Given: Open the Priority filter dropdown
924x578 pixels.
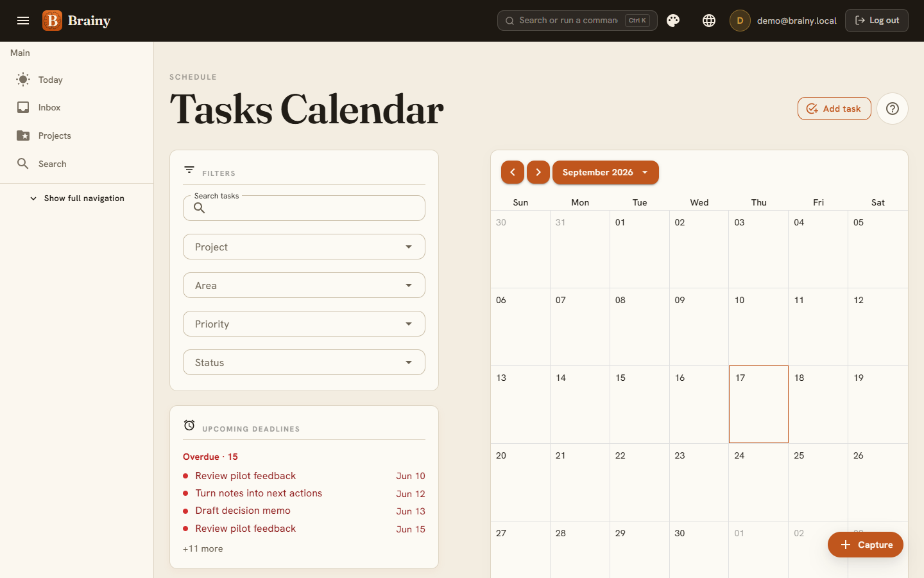Looking at the screenshot, I should point(304,324).
